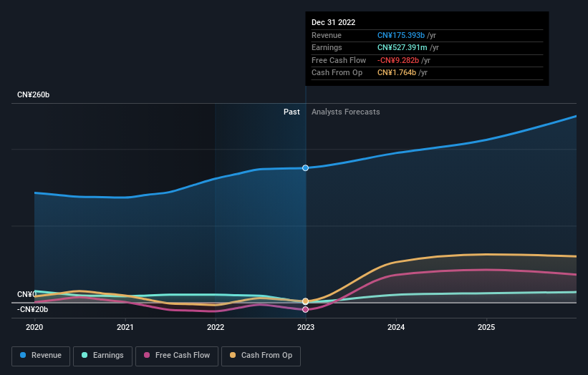Screen dimensions: 588x375
Task: Click the Revenue row label in tooltip
Action: tap(327, 35)
